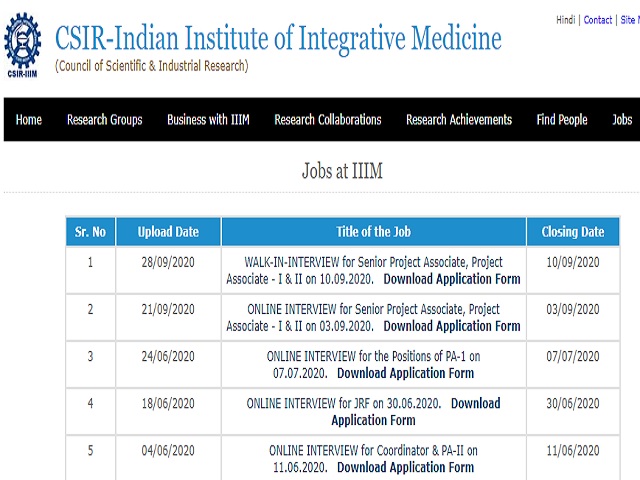Open the Research Achievements menu
The width and height of the screenshot is (640, 480).
(459, 120)
